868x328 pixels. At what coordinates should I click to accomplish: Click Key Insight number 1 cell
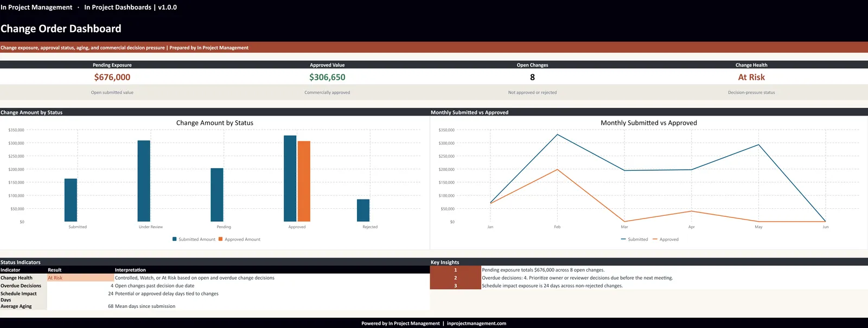[456, 270]
